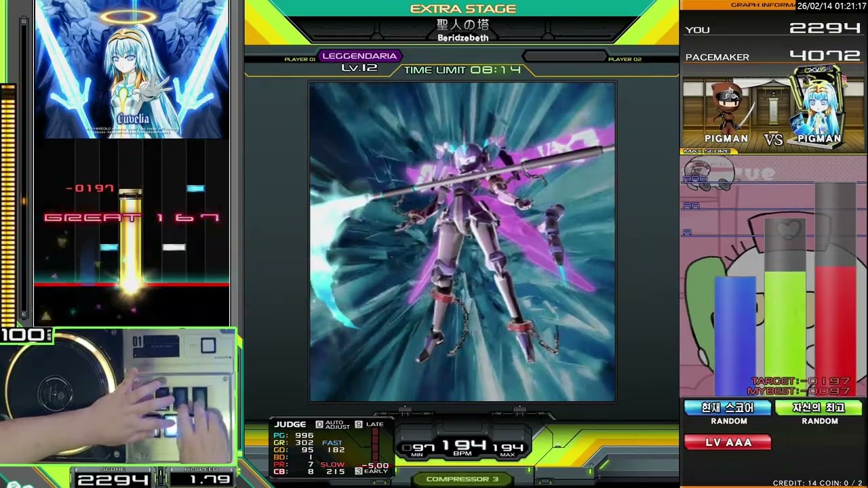Screen dimensions: 868x488
Task: Click the red timing offset meter bar
Action: point(374,447)
